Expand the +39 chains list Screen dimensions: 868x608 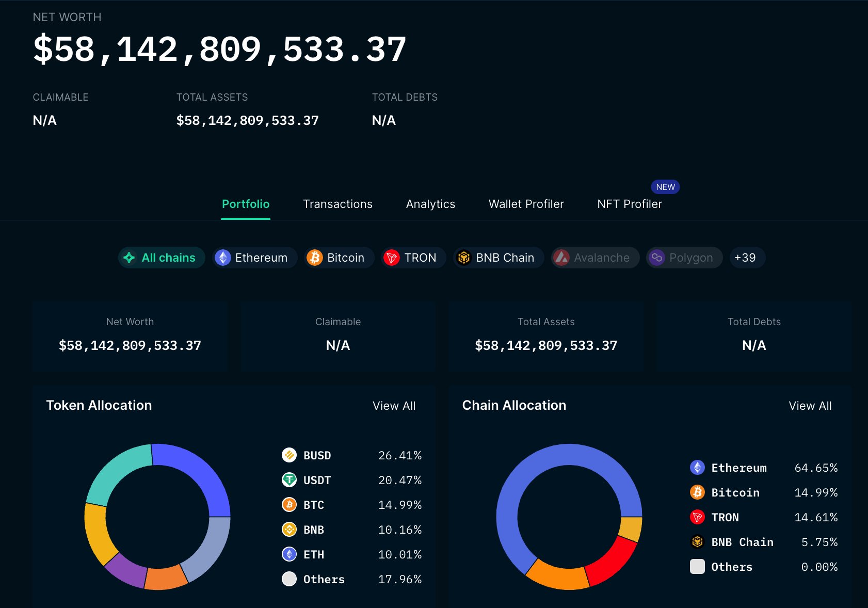click(747, 258)
